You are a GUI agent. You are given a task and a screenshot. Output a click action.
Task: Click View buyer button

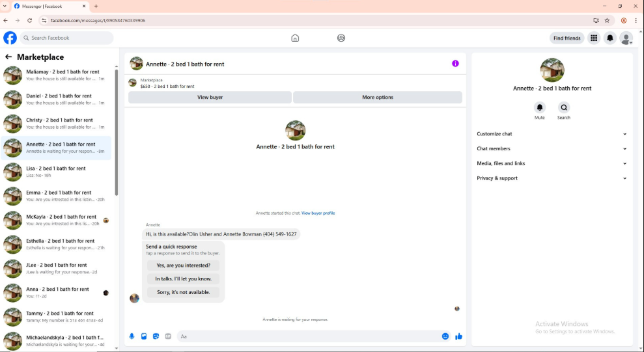[x=210, y=97]
